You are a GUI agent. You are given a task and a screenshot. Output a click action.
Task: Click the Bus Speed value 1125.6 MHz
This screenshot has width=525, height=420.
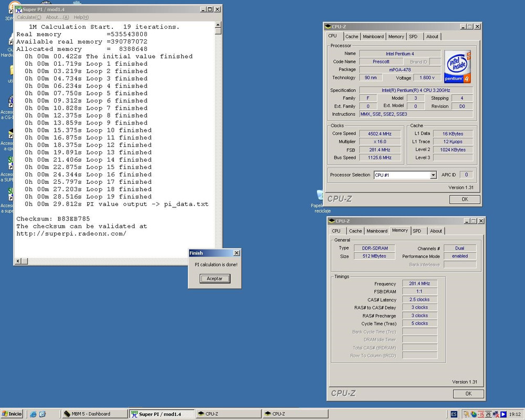tap(380, 157)
